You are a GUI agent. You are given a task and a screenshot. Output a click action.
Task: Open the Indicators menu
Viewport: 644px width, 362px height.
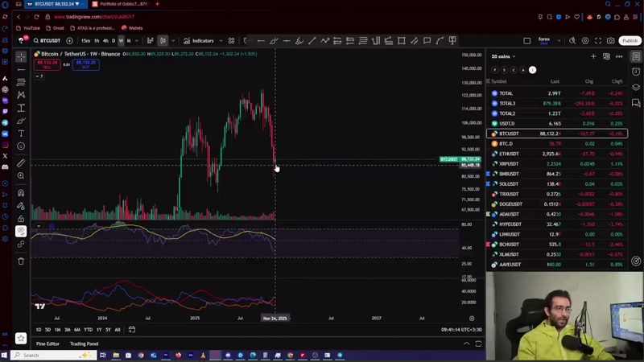click(199, 41)
